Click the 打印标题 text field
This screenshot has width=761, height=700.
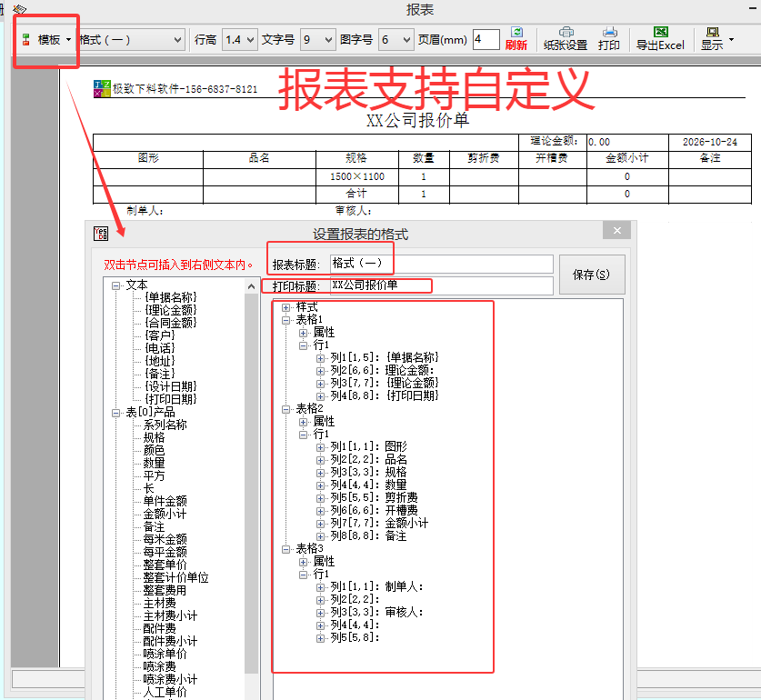click(442, 285)
